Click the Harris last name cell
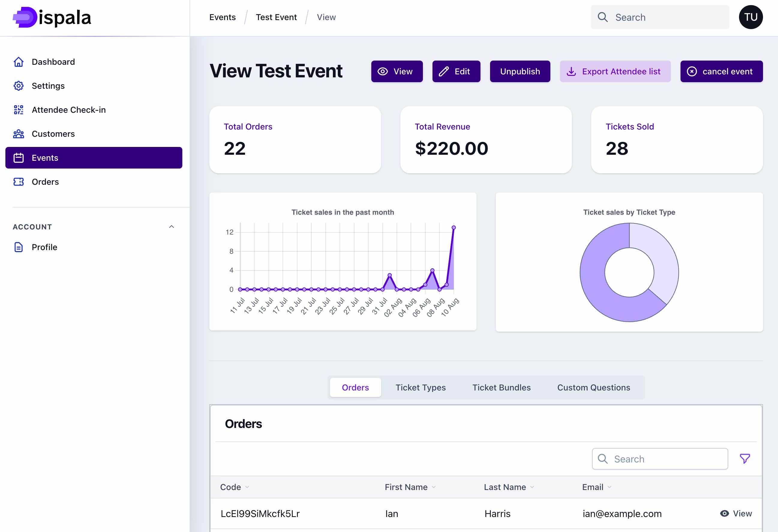 click(497, 514)
